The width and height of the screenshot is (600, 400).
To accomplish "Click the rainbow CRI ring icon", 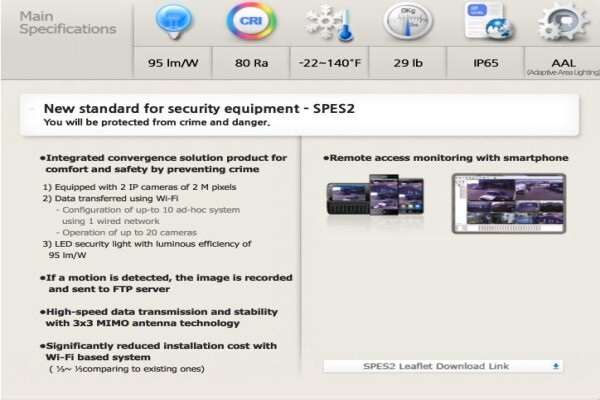I will pos(251,21).
